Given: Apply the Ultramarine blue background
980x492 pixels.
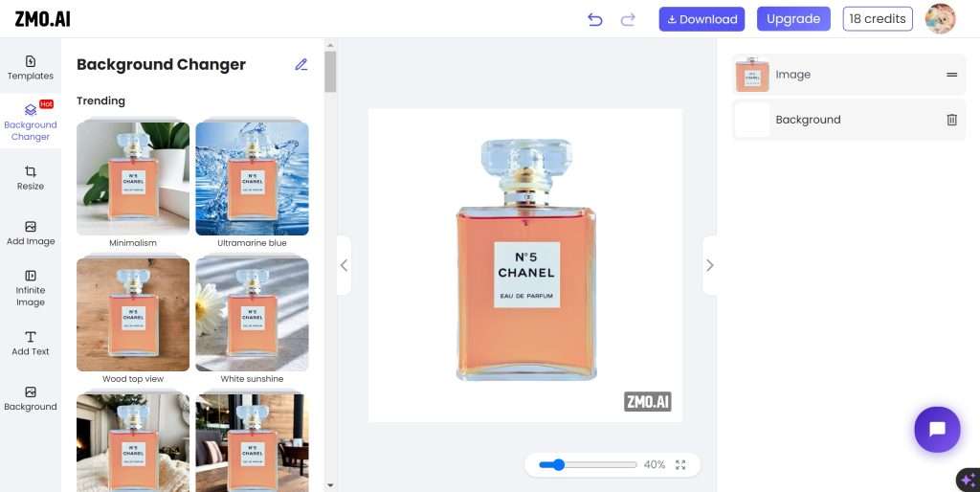Looking at the screenshot, I should pos(252,178).
